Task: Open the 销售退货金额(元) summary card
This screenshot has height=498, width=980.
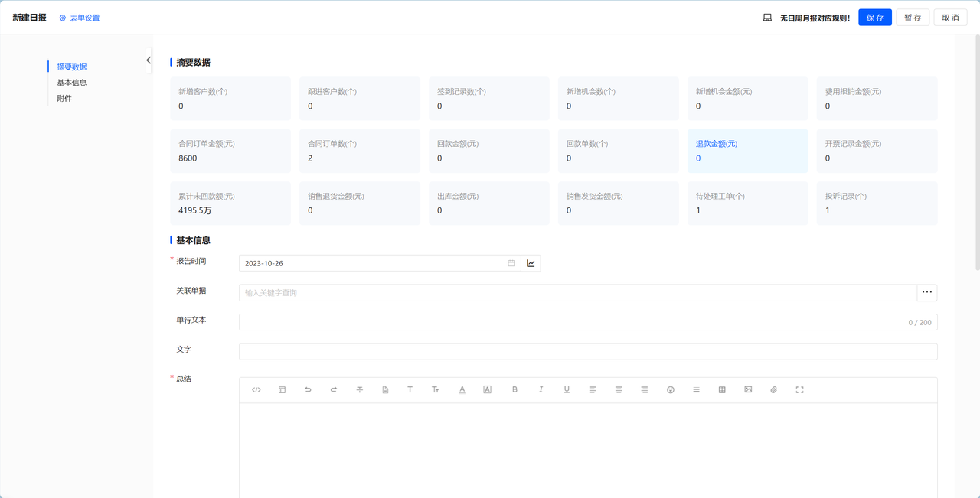Action: coord(360,203)
